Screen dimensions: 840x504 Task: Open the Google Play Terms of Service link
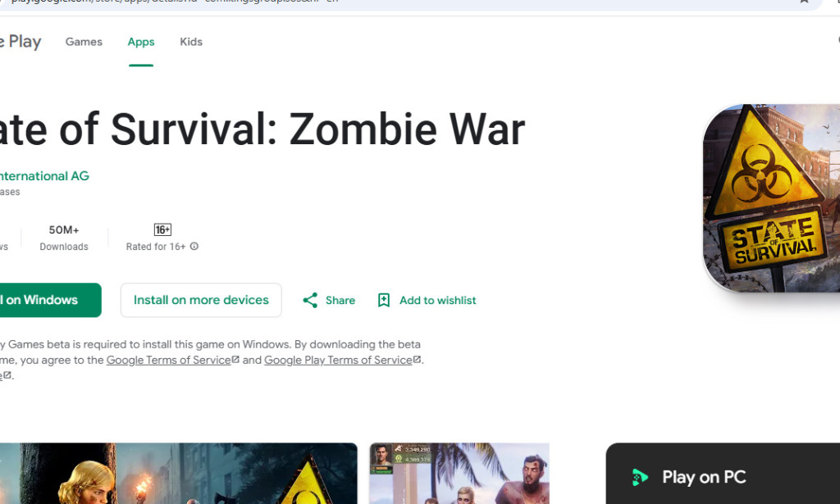coord(336,359)
